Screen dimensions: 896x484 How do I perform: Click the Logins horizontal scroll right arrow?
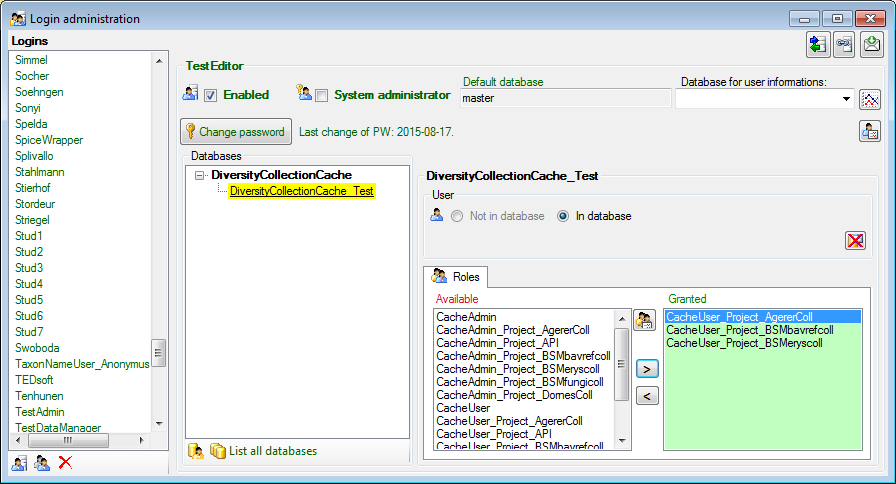tap(142, 441)
